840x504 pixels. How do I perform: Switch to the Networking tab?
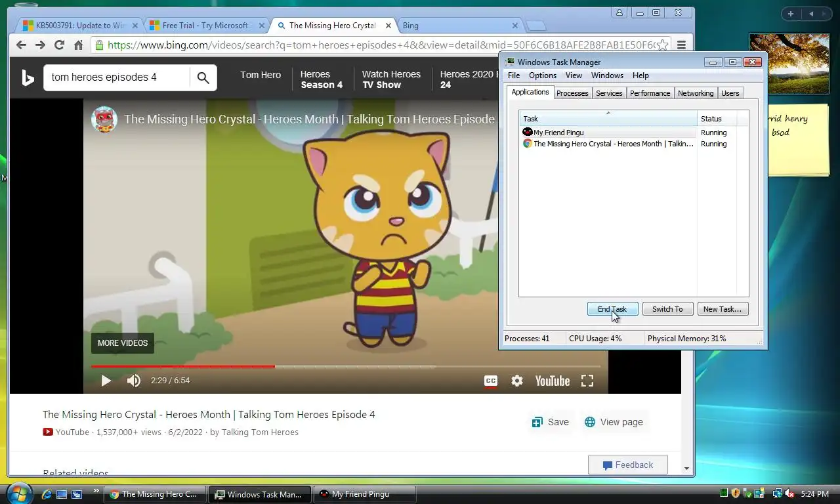[x=696, y=93]
